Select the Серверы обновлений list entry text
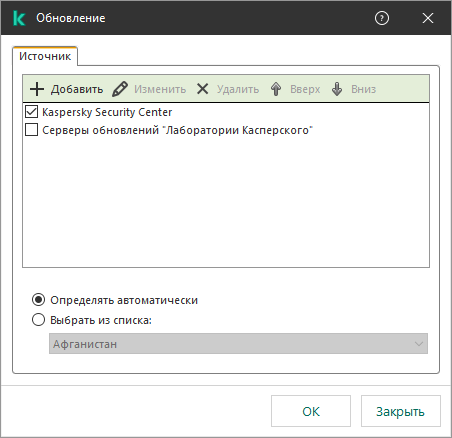The image size is (452, 438). [x=177, y=130]
